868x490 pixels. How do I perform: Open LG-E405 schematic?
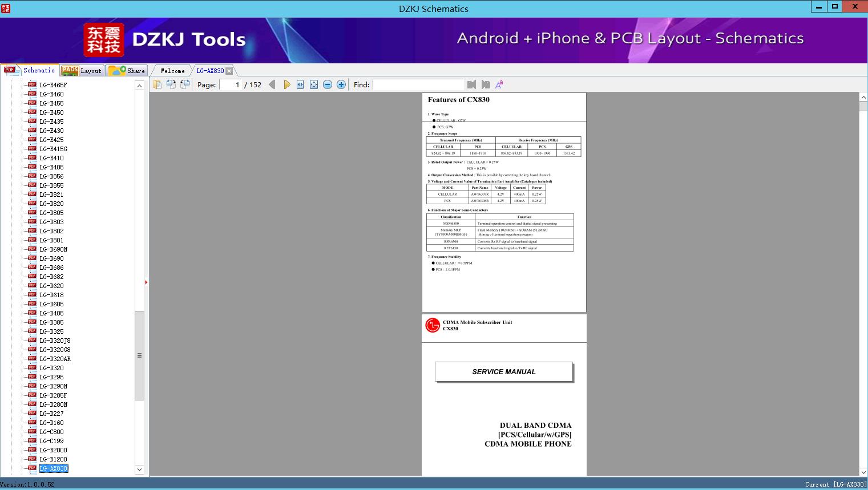tap(51, 167)
